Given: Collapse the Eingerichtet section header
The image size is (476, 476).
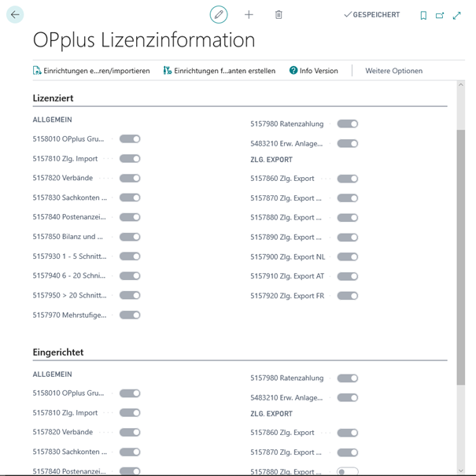Looking at the screenshot, I should (x=58, y=352).
